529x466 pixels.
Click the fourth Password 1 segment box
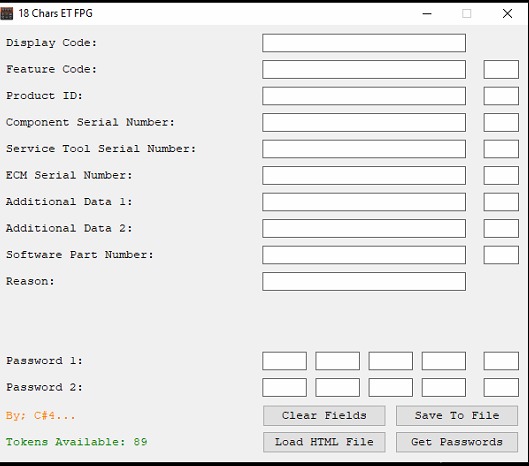click(444, 361)
